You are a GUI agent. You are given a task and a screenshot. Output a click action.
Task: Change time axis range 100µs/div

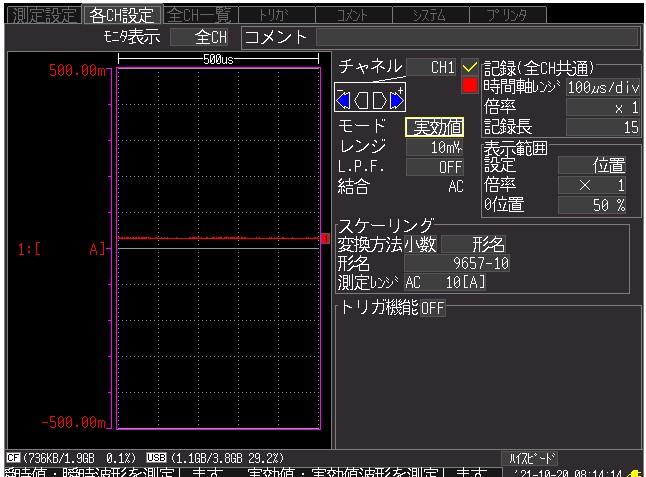(603, 87)
